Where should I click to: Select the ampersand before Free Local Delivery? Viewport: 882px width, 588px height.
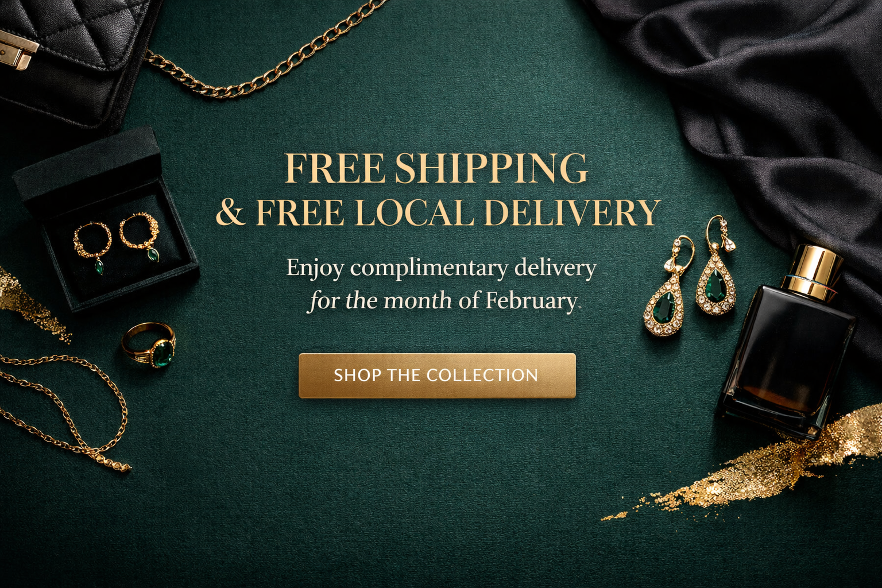point(230,212)
